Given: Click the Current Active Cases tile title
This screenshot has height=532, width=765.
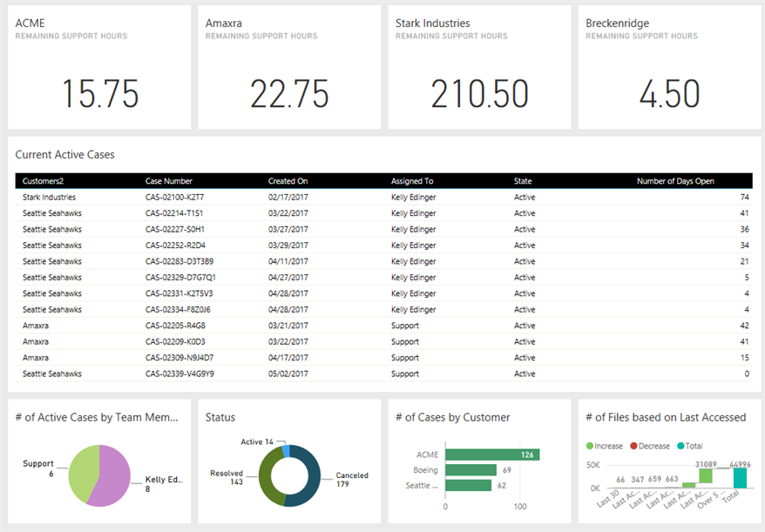Looking at the screenshot, I should (64, 155).
